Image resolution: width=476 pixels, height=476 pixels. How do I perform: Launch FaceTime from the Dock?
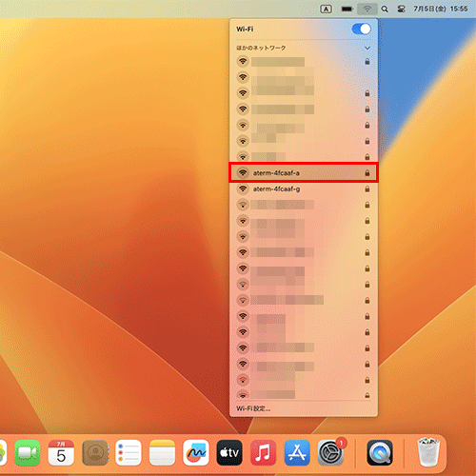(28, 452)
